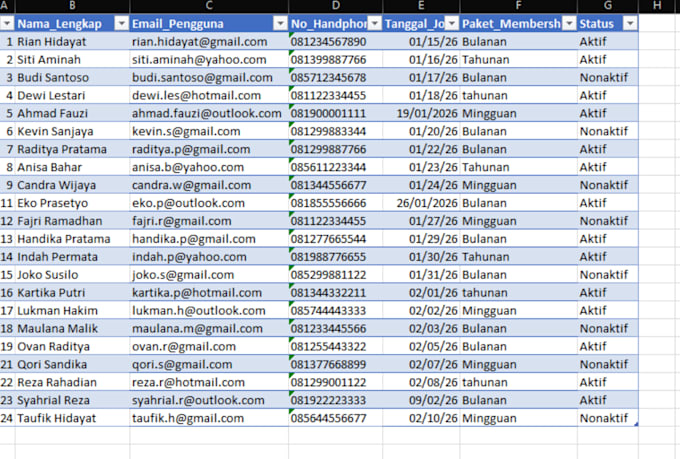Select date cell 26/01/2026
680x459 pixels.
tap(421, 203)
